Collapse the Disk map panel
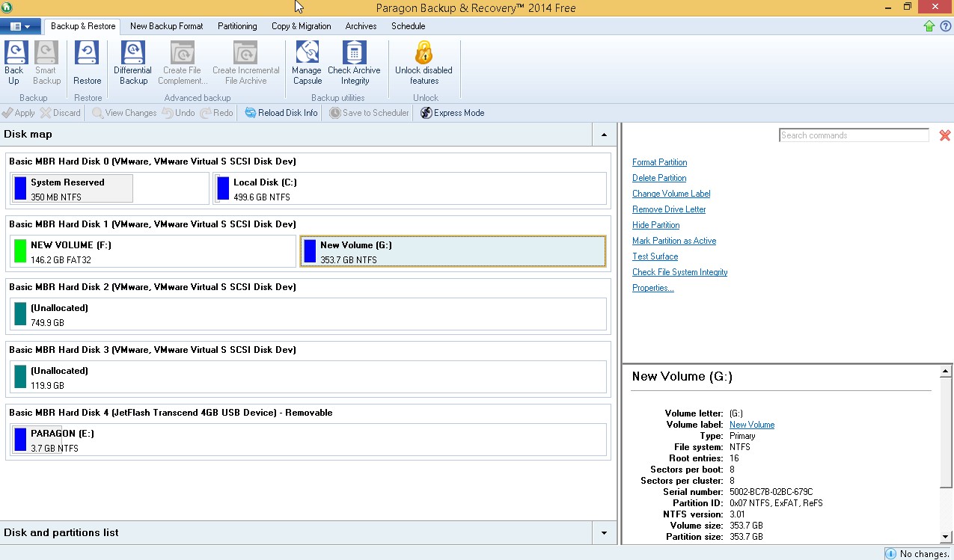Screen dimensions: 954x560 coord(604,135)
